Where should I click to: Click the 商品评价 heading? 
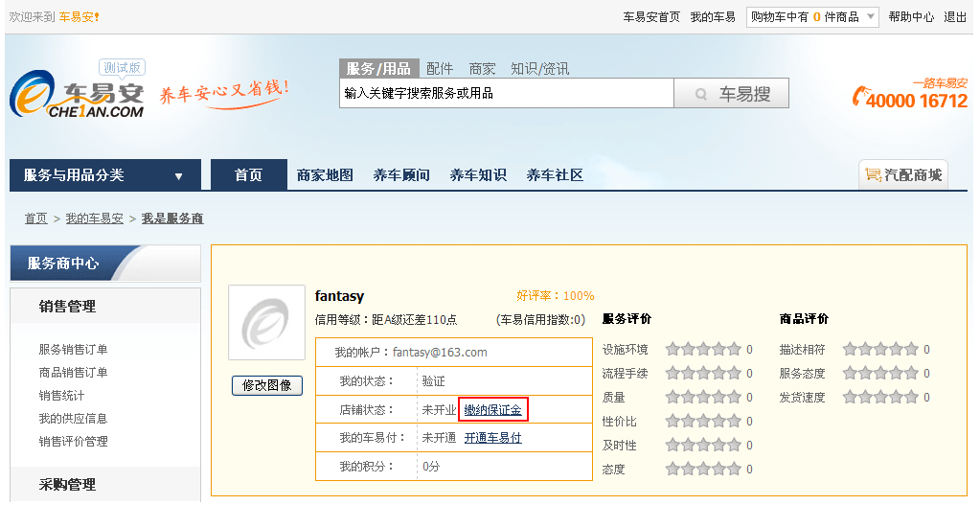(x=804, y=319)
